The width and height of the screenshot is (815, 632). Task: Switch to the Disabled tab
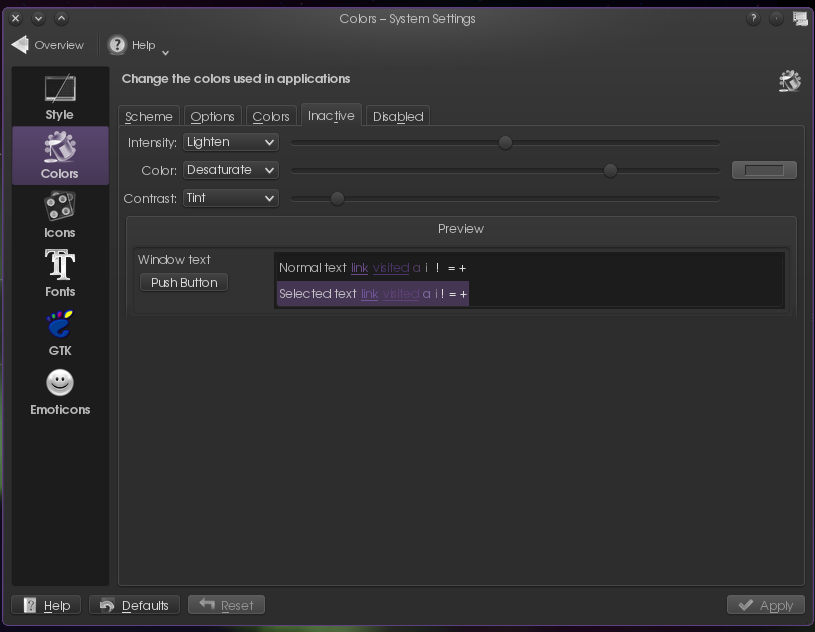(x=398, y=116)
